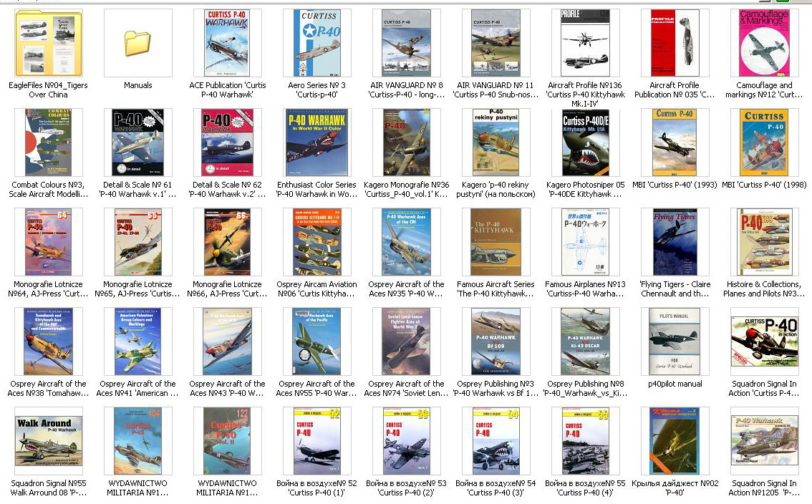
Task: Select Famous Airplanes №13 Curtiss P-40 file
Action: (x=584, y=242)
